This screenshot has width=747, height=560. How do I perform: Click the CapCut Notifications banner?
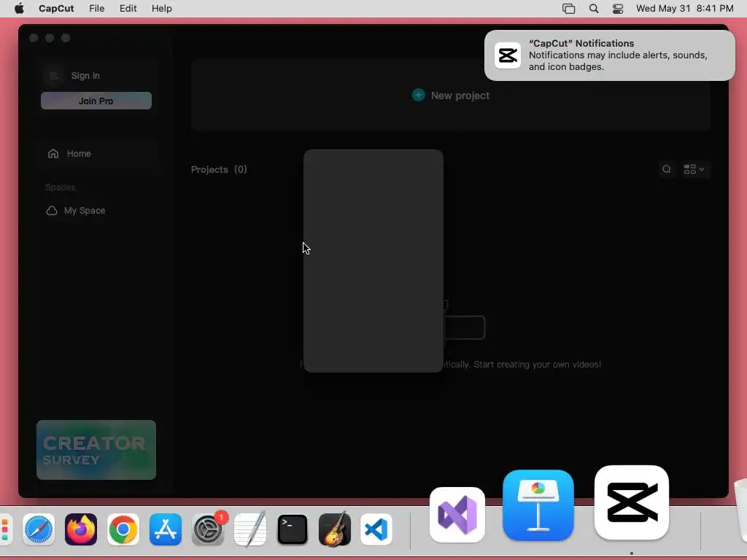(609, 55)
